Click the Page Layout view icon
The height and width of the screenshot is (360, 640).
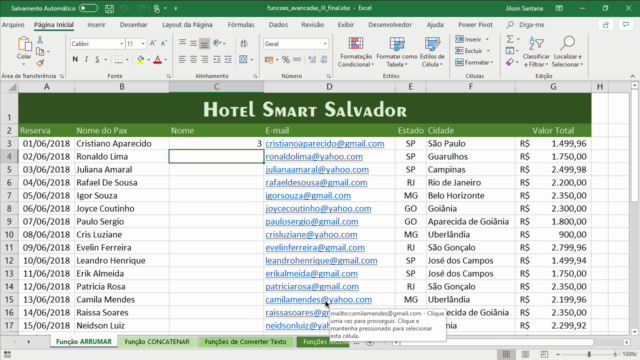[x=525, y=354]
